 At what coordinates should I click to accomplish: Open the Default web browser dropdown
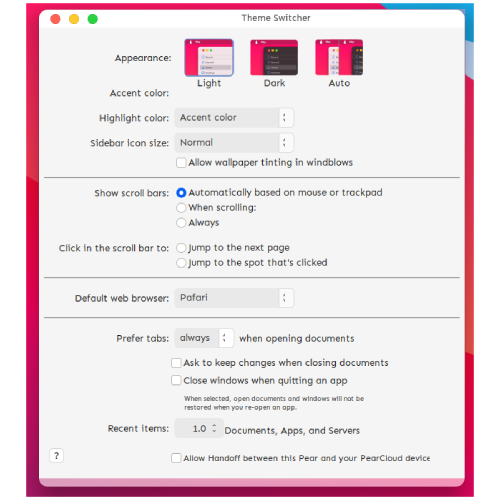[234, 298]
